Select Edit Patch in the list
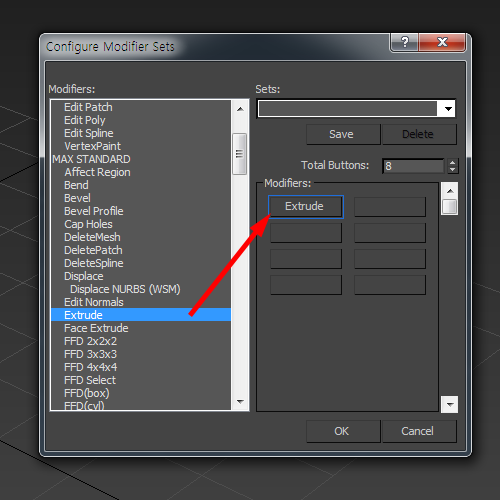The width and height of the screenshot is (500, 500). coord(88,107)
